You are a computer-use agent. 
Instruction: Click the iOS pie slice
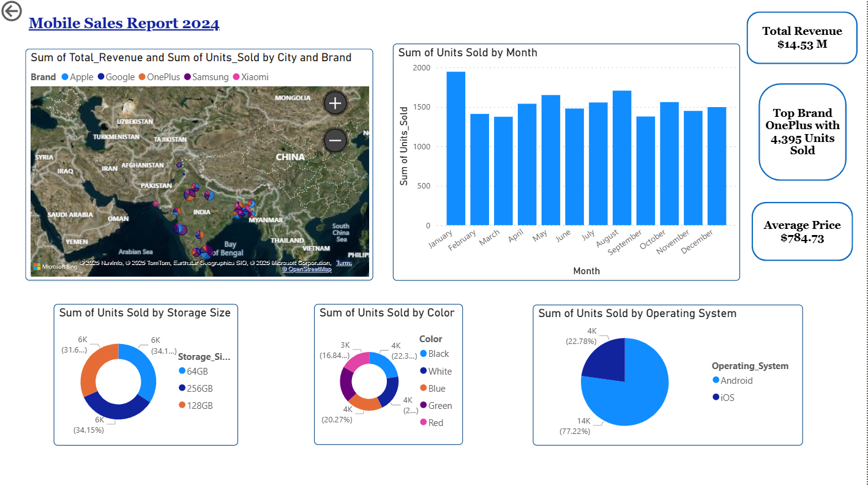coord(608,361)
